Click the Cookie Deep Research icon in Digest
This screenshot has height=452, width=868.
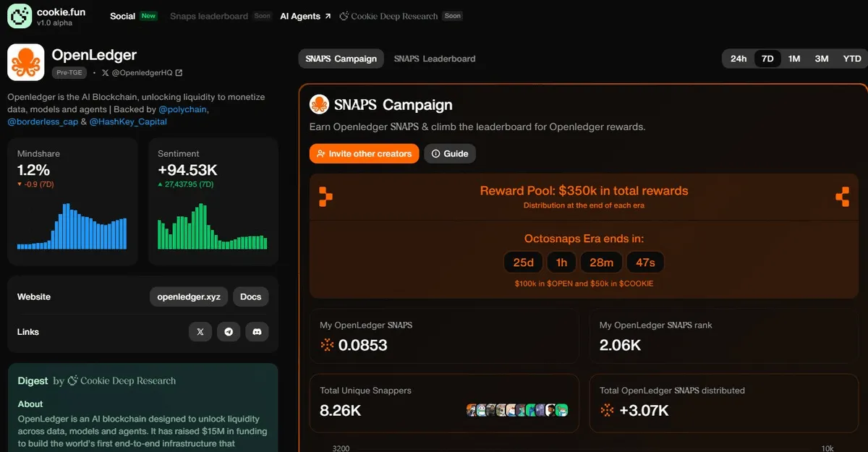coord(72,380)
